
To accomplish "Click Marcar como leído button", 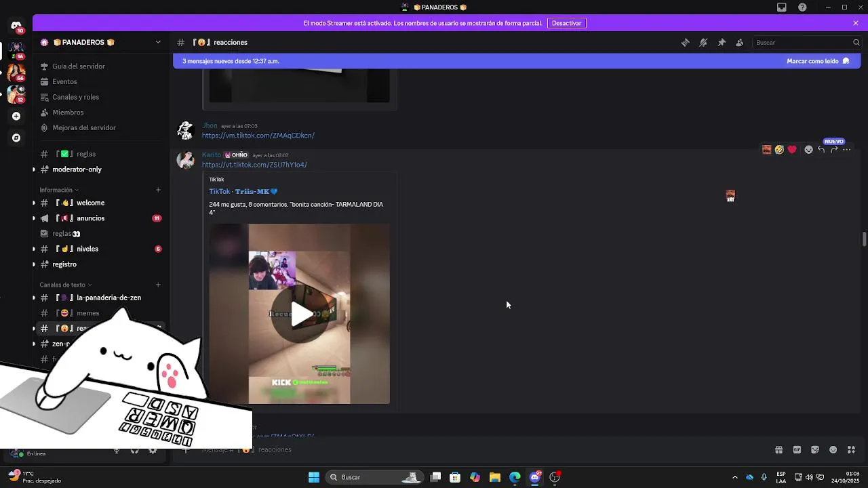I will coord(818,61).
